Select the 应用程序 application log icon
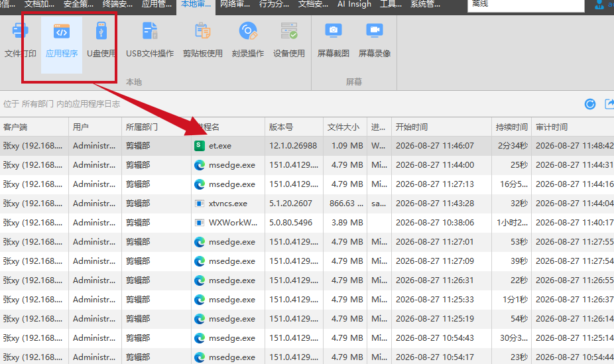Viewport: 614px width, 364px height. (62, 31)
